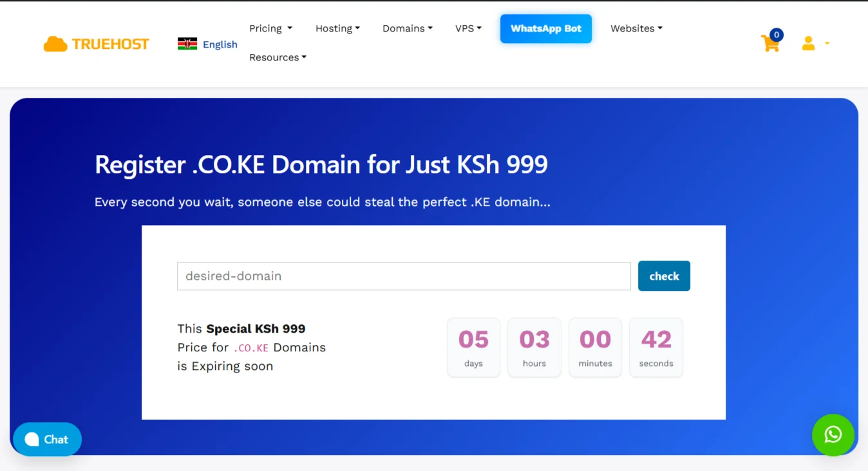Expand the Resources menu

coord(278,57)
